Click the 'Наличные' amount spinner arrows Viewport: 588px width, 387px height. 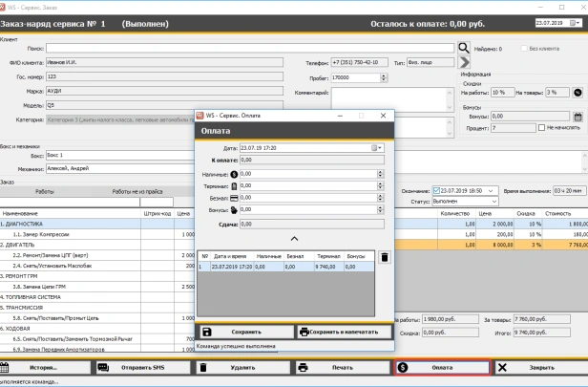[x=380, y=173]
